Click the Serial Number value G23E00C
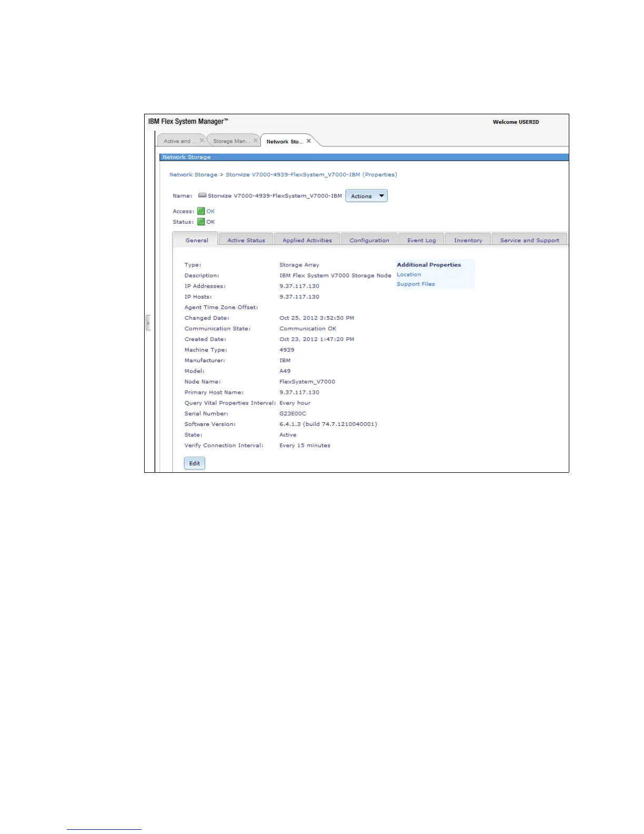 (x=293, y=414)
